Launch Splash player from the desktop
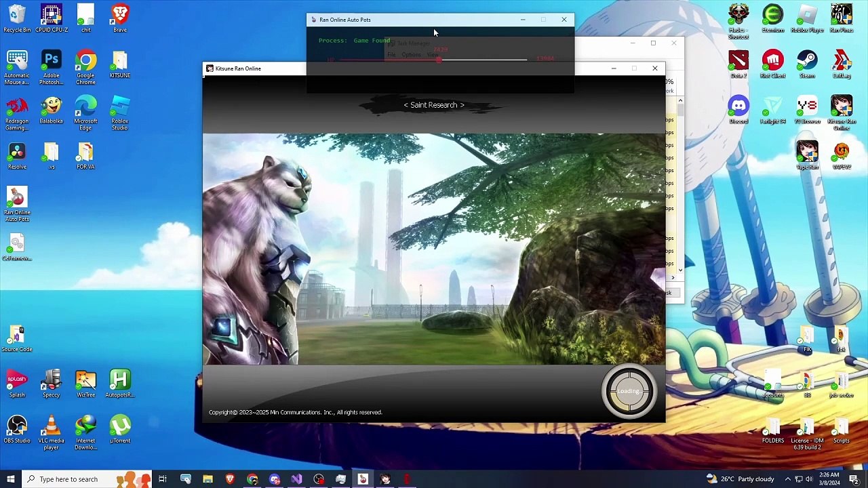Image resolution: width=868 pixels, height=488 pixels. 17,384
